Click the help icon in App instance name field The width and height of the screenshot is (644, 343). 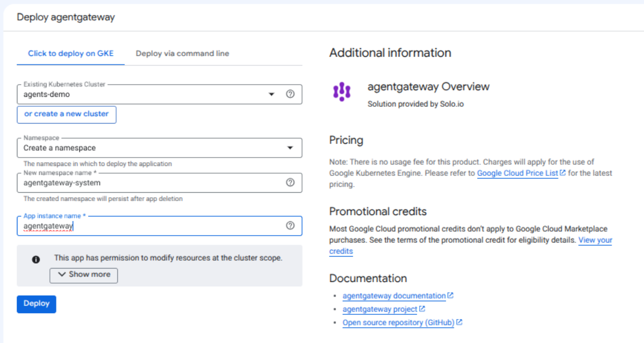290,226
